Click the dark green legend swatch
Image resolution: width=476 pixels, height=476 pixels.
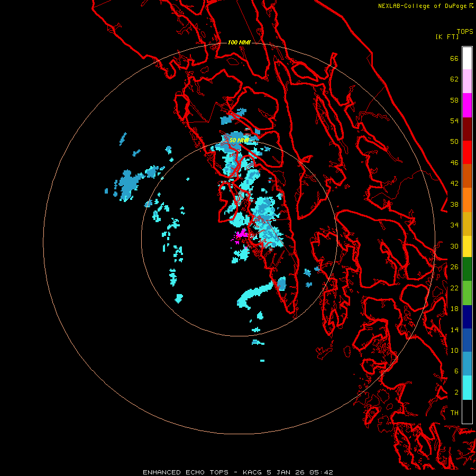[x=467, y=269]
